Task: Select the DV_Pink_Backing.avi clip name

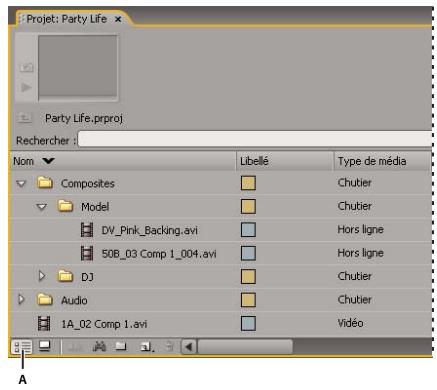Action: coord(150,230)
